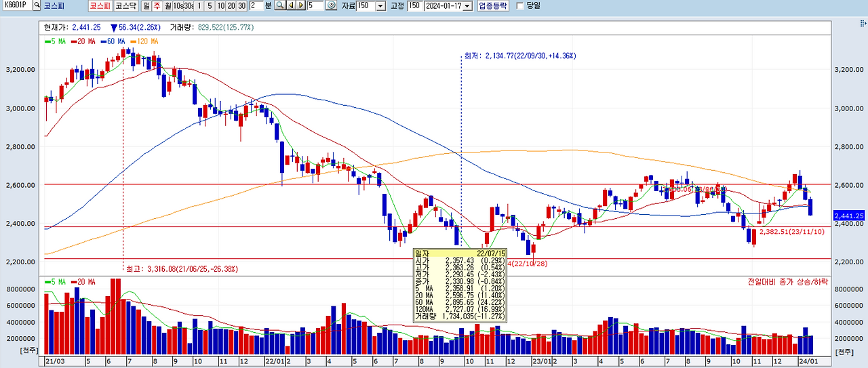Open the 자료 count dropdown arrow
The image size is (868, 368).
pos(380,5)
